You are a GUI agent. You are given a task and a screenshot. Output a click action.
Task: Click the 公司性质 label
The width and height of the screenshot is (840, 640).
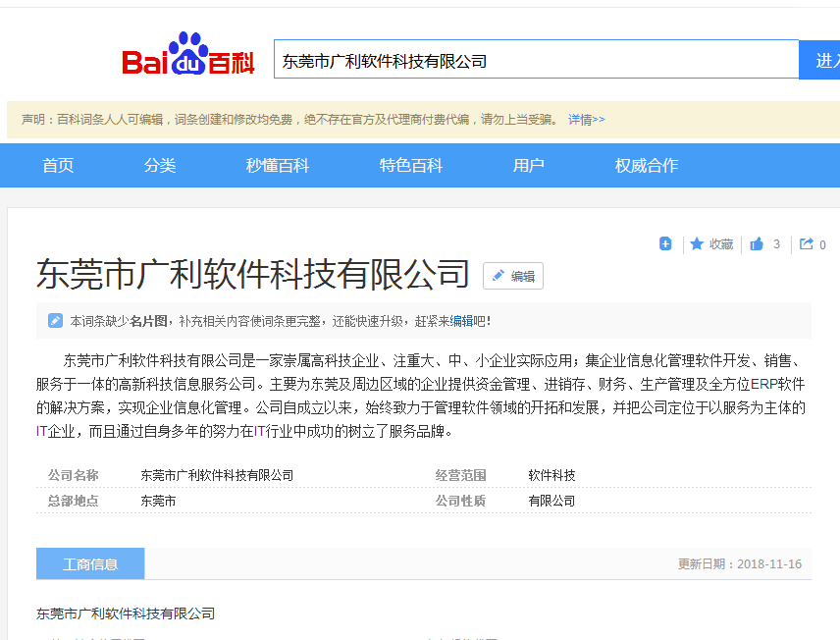coord(460,501)
